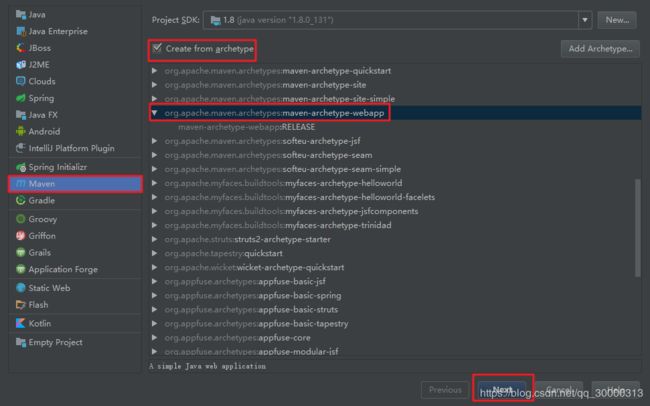Screen dimensions: 650x406
Task: Select appfuse-basic-tapestry row
Action: (395, 323)
